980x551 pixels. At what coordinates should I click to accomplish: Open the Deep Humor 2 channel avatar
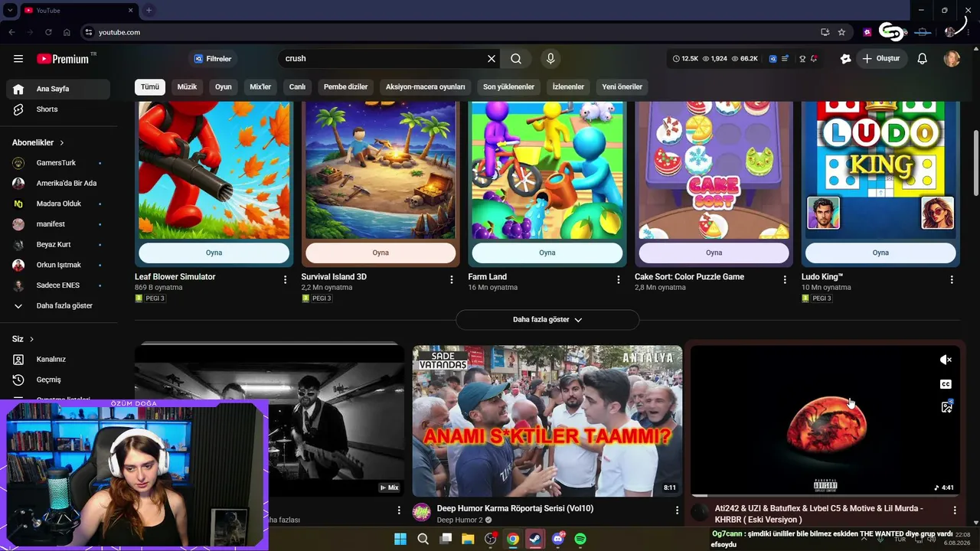tap(422, 513)
